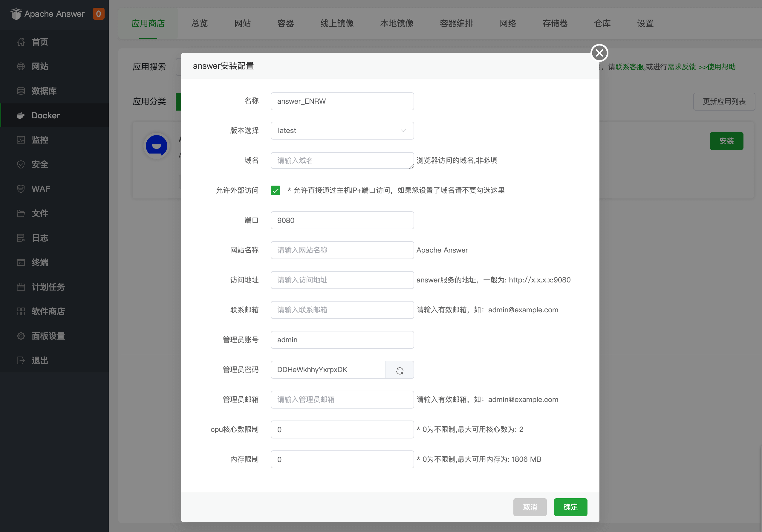Viewport: 762px width, 532px height.
Task: Switch to the 仓库 tab
Action: (602, 24)
